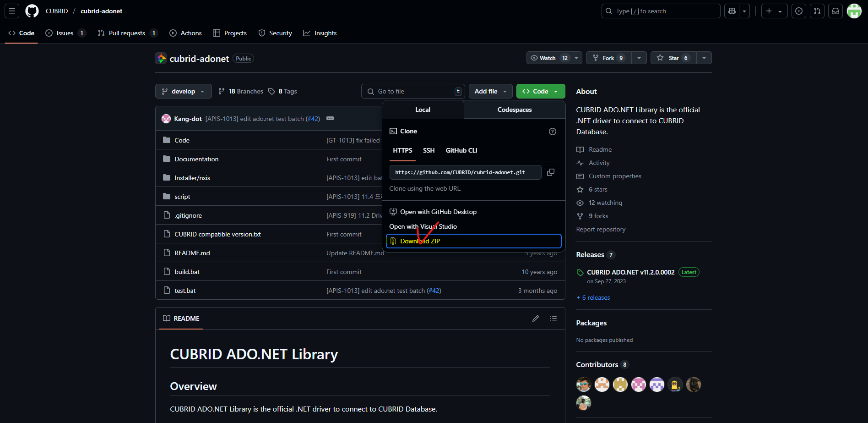Image resolution: width=868 pixels, height=423 pixels.
Task: Toggle the green Code button
Action: [541, 91]
